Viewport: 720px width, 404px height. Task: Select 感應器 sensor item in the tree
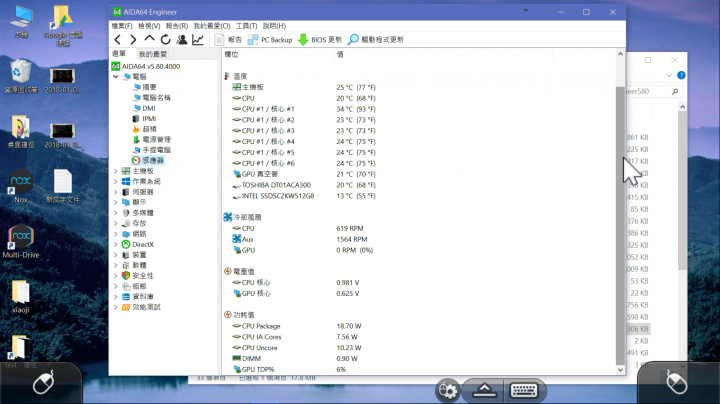[x=148, y=160]
